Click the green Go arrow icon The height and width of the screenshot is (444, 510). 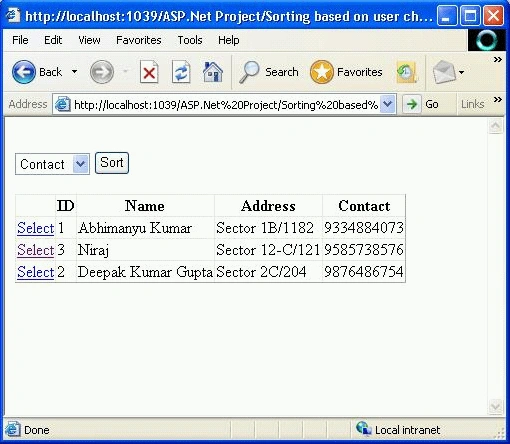pyautogui.click(x=412, y=104)
